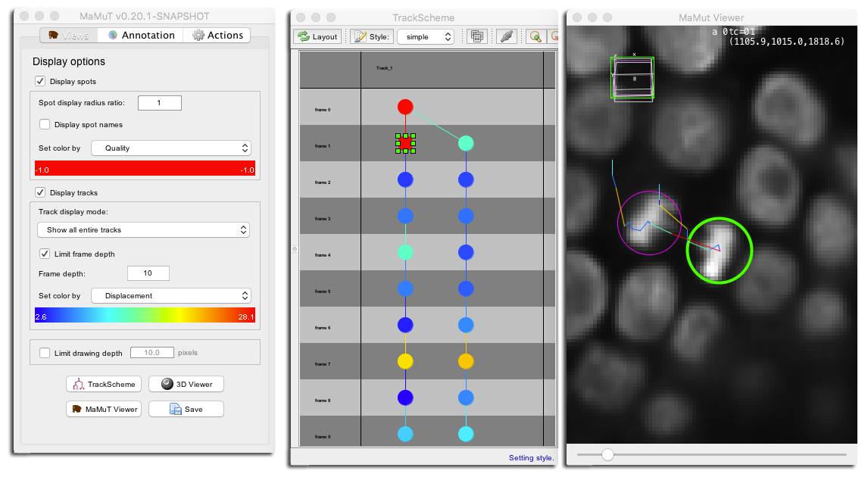Open the 3D Viewer button
868x477 pixels.
pos(186,384)
